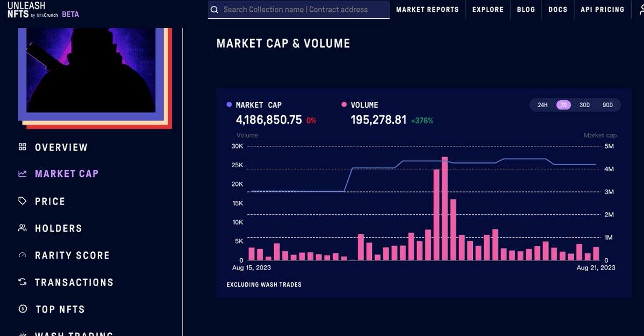
Task: Click the Market Cap & Volume heading
Action: (x=283, y=44)
